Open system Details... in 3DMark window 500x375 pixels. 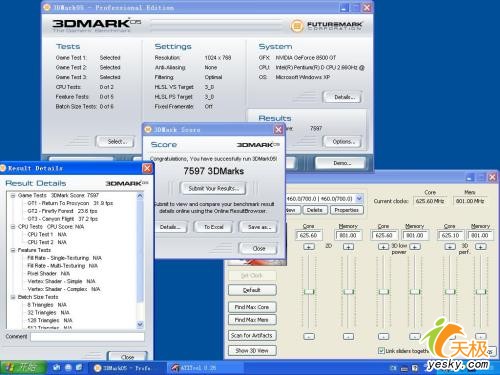tap(342, 97)
